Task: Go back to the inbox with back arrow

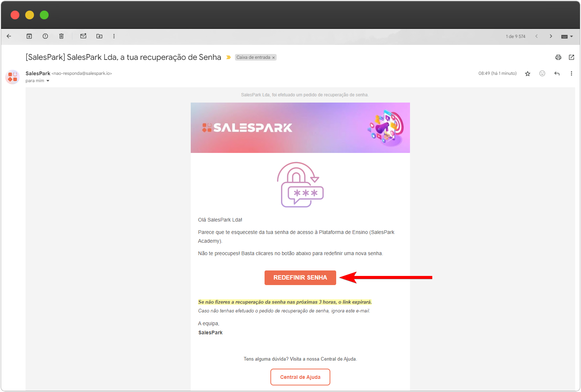Action: point(9,36)
